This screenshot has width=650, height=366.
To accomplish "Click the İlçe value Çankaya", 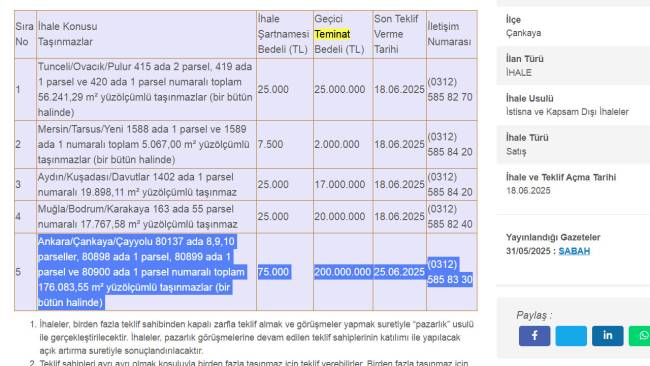I will [x=523, y=33].
